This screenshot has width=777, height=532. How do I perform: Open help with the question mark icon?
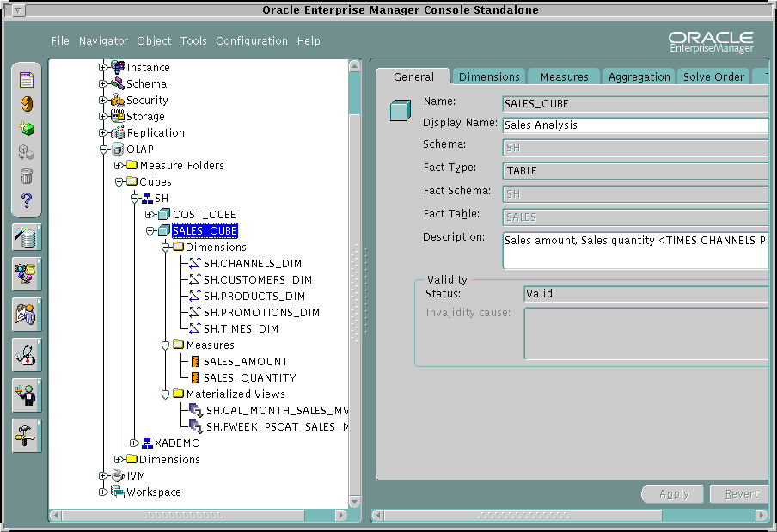click(x=27, y=200)
